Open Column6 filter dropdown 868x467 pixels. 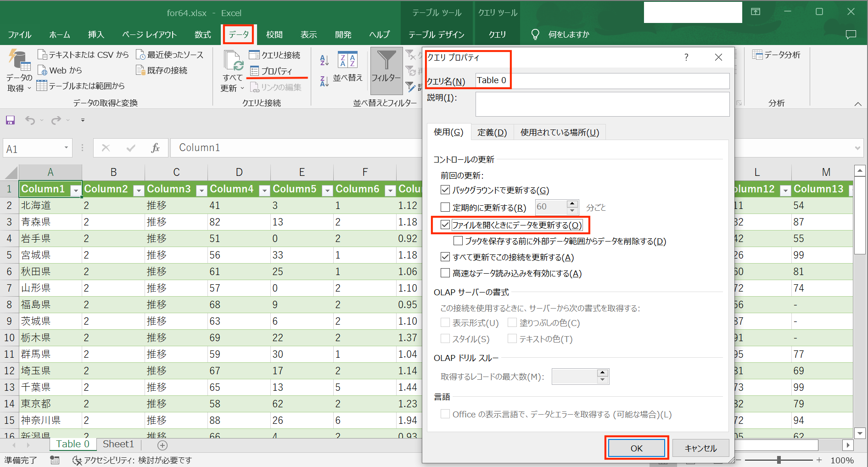coord(390,191)
